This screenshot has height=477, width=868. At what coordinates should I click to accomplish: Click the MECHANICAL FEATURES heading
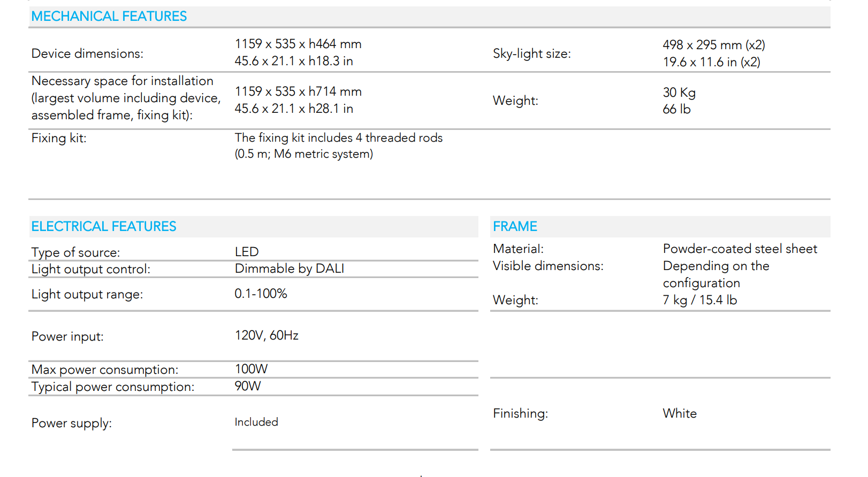click(109, 17)
